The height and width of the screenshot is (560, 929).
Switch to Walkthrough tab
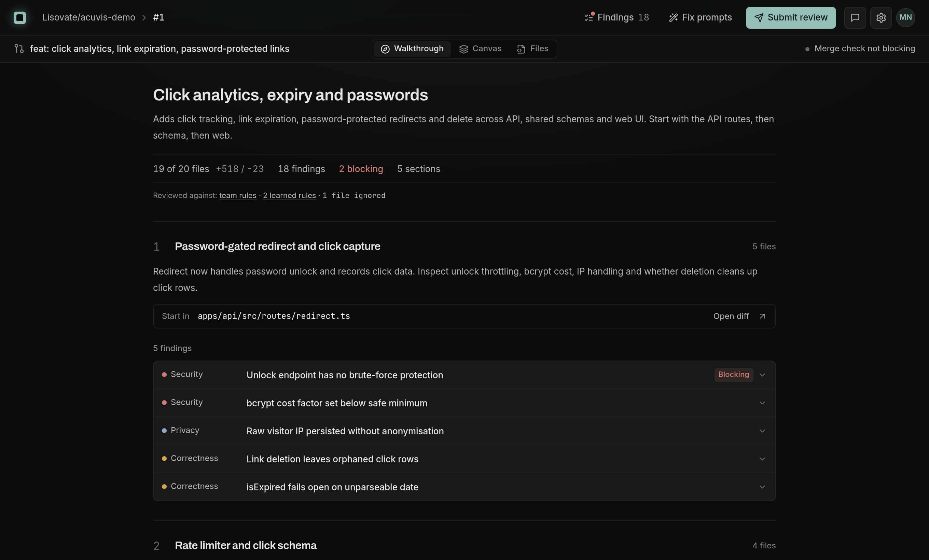412,48
